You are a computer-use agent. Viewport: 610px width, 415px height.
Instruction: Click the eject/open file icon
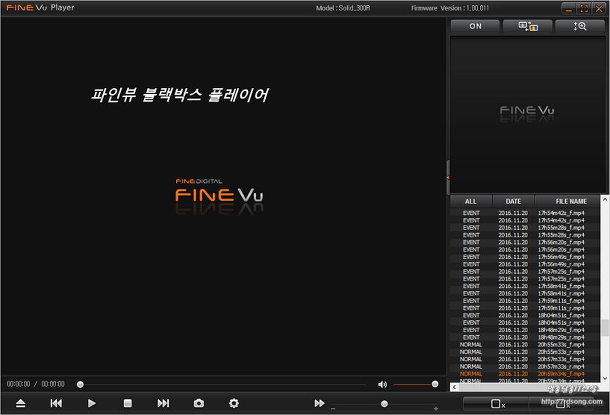21,403
